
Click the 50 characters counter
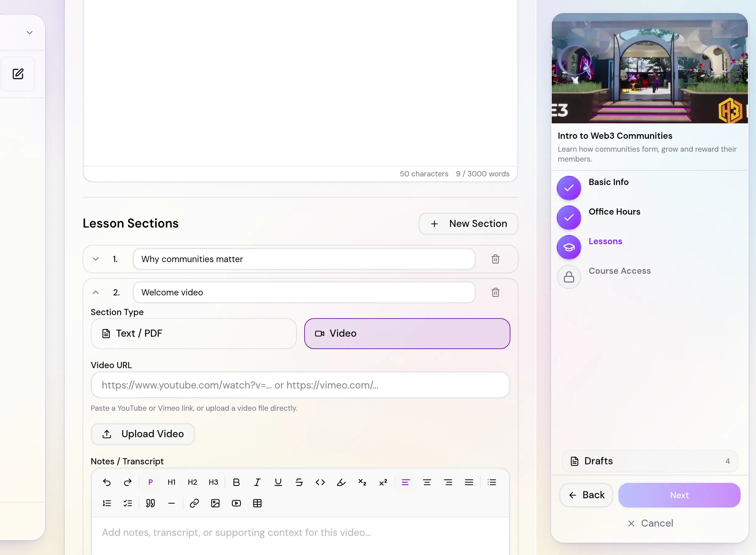click(424, 174)
